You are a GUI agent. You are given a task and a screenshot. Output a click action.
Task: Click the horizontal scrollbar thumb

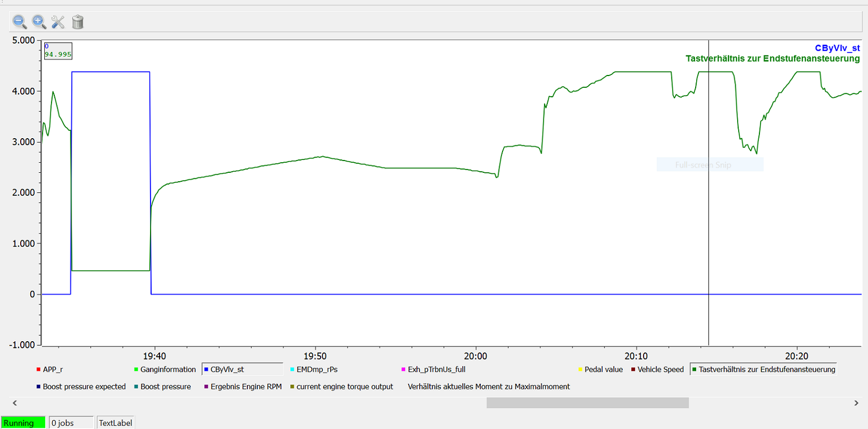coord(588,403)
